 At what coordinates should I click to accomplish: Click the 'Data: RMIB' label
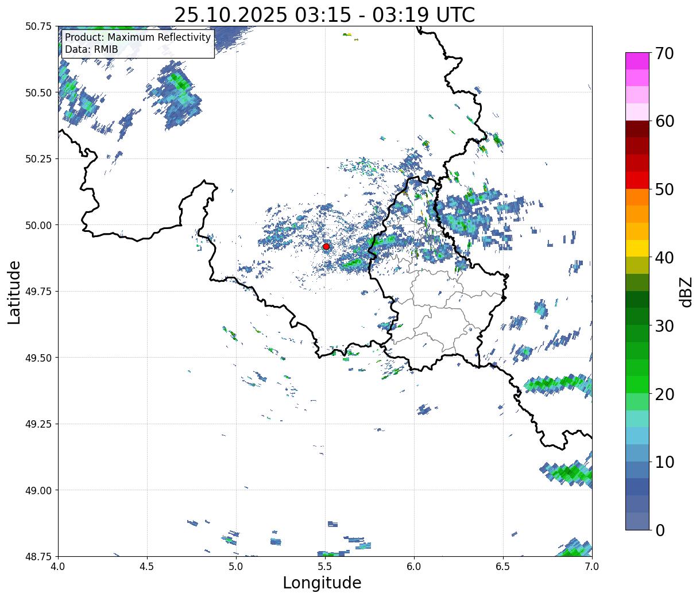91,49
